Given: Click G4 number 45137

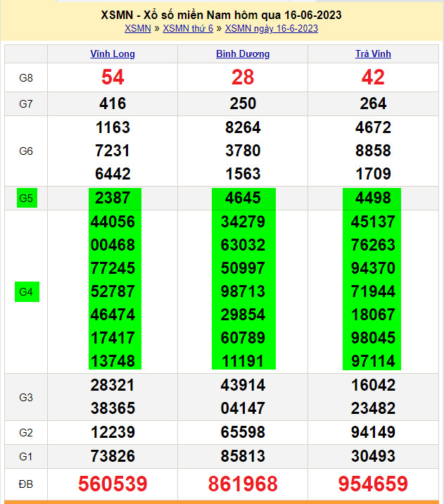Looking at the screenshot, I should 373,222.
